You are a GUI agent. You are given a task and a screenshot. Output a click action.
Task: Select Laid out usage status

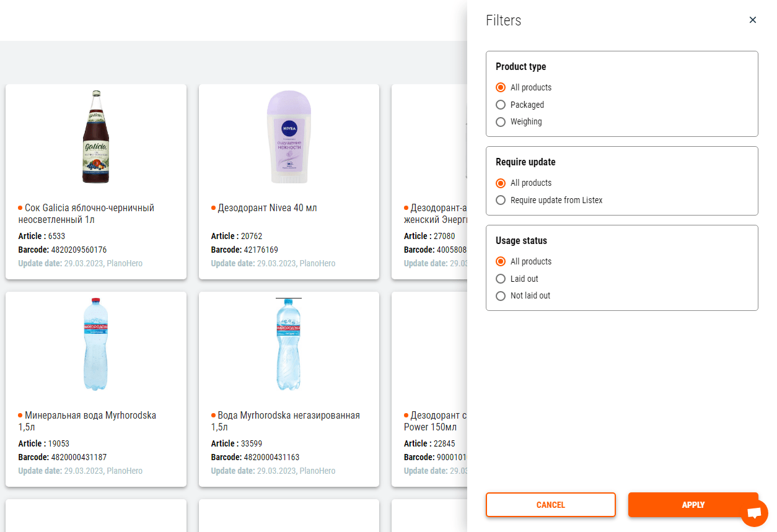coord(500,279)
